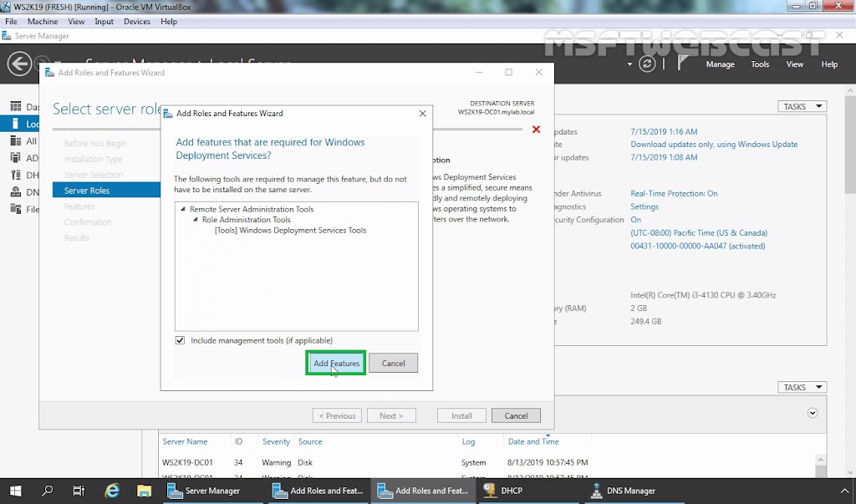Select Server Roles wizard step

(x=106, y=190)
